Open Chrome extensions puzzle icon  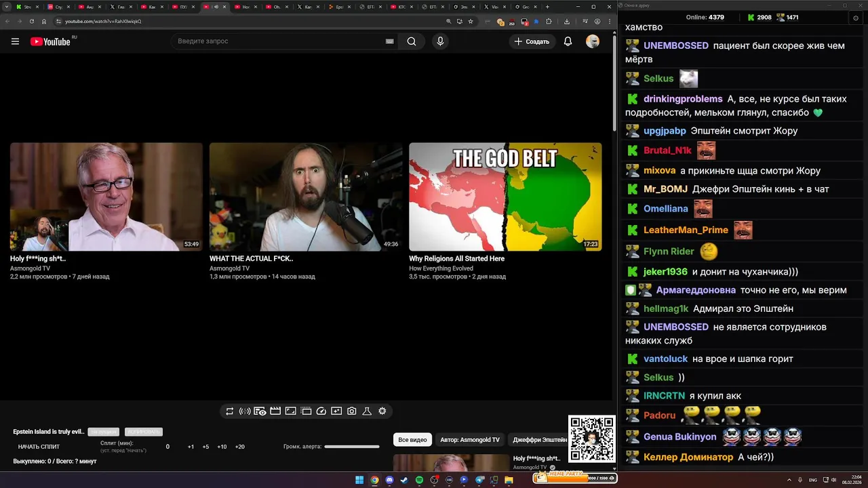(549, 21)
